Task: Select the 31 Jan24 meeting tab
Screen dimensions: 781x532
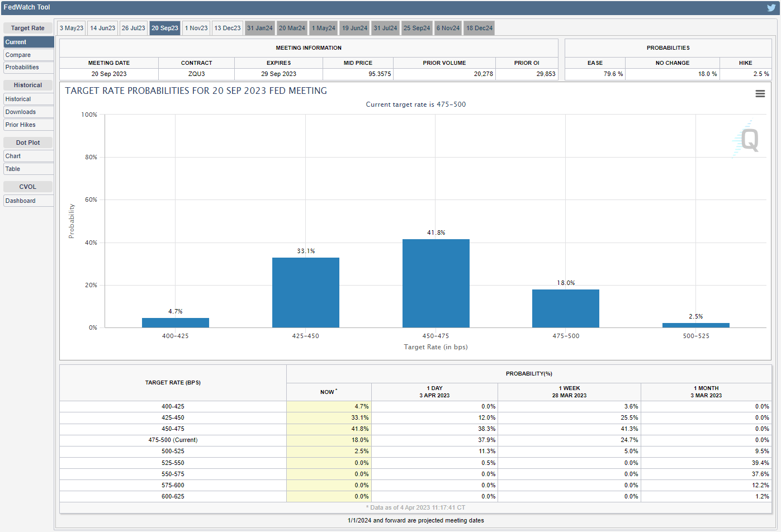Action: [260, 28]
